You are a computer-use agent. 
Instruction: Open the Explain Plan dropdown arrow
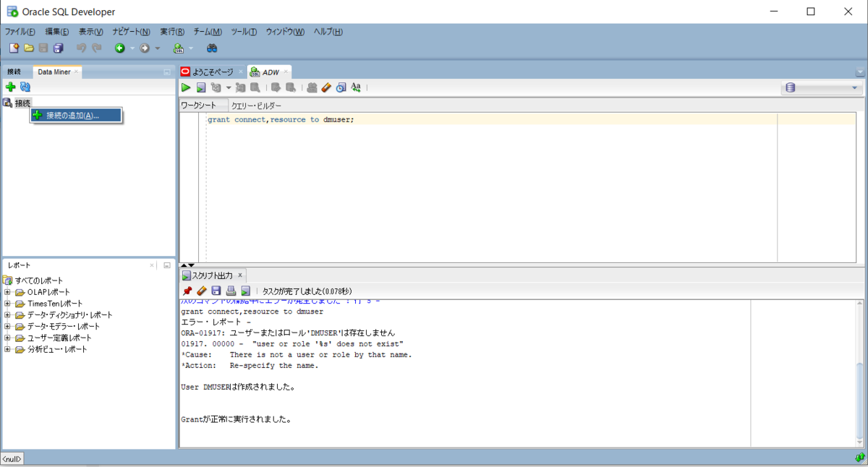coord(229,88)
